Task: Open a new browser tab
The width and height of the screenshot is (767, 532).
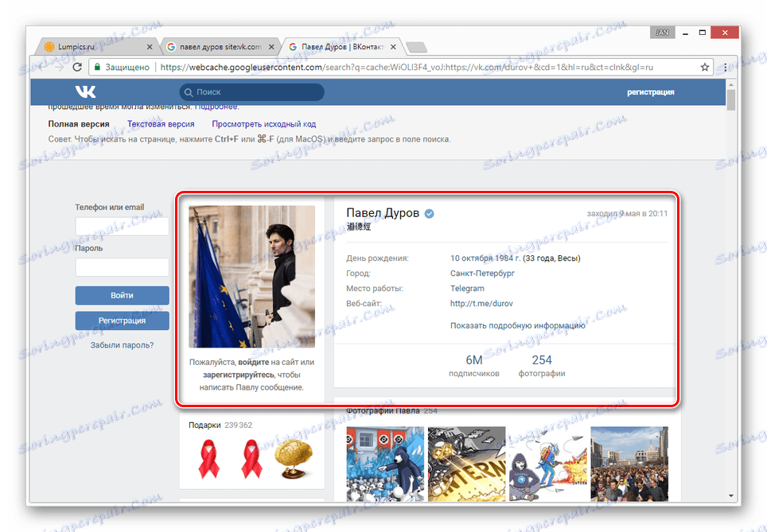Action: click(x=416, y=47)
